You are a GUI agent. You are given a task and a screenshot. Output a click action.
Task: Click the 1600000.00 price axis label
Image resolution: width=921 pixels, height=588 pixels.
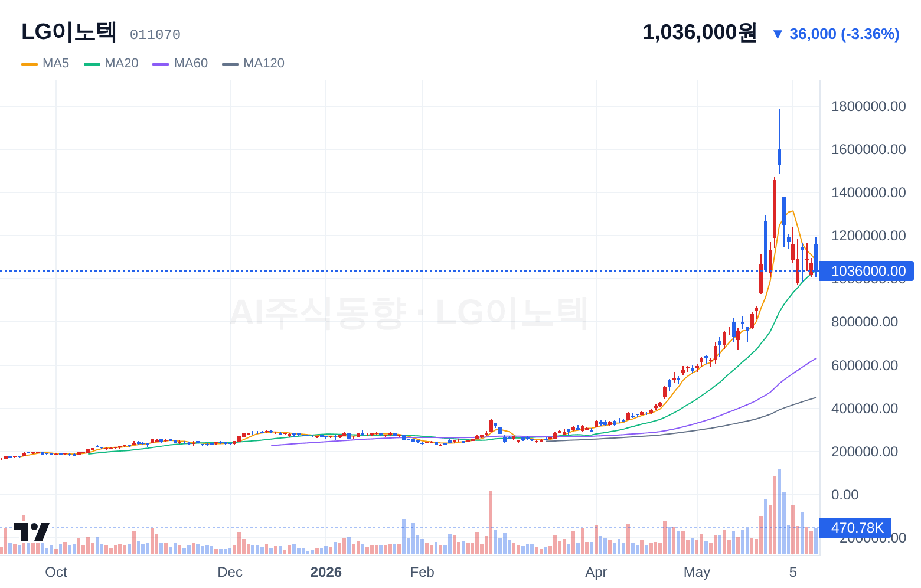coord(868,149)
